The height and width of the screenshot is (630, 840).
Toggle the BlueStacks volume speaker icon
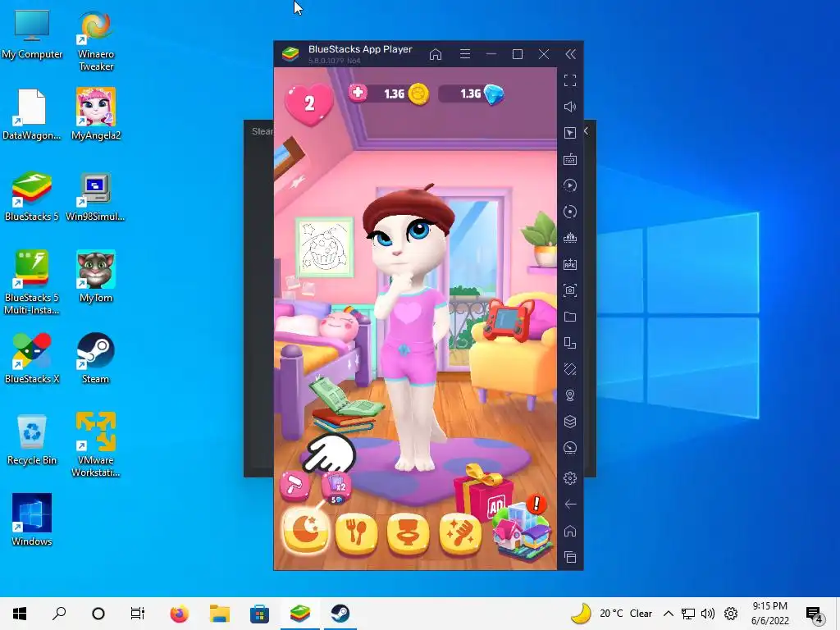(x=570, y=107)
